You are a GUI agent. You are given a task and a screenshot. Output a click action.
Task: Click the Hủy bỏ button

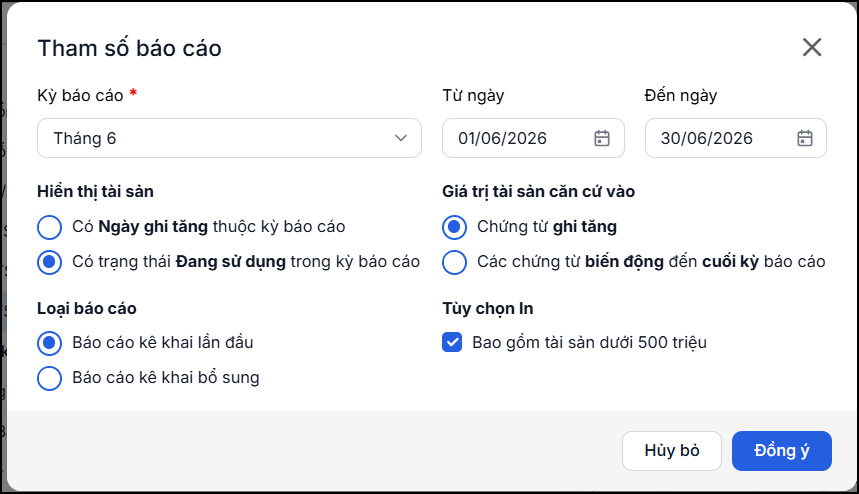tap(672, 451)
